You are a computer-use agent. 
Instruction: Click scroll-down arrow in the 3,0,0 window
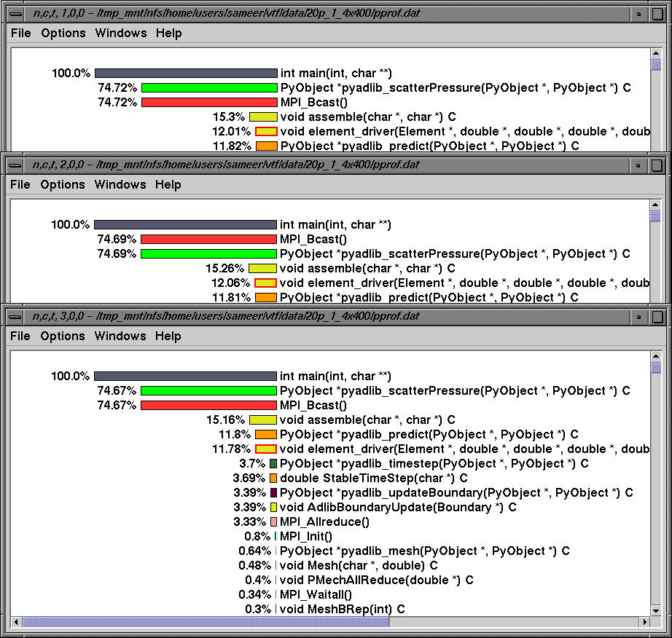click(656, 610)
